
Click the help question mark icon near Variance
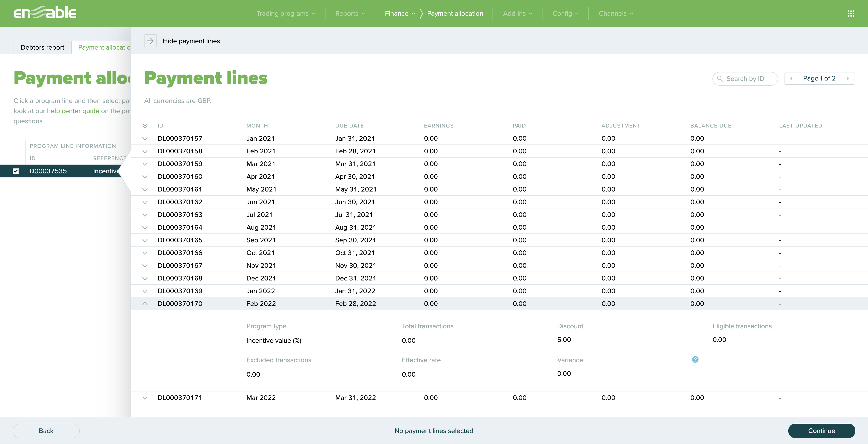tap(695, 360)
